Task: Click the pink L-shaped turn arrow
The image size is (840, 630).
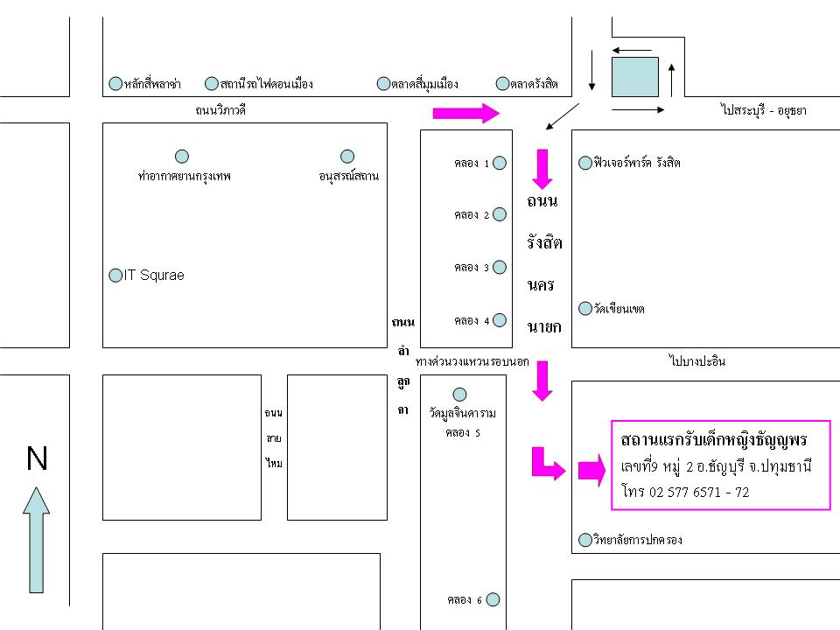Action: 548,464
